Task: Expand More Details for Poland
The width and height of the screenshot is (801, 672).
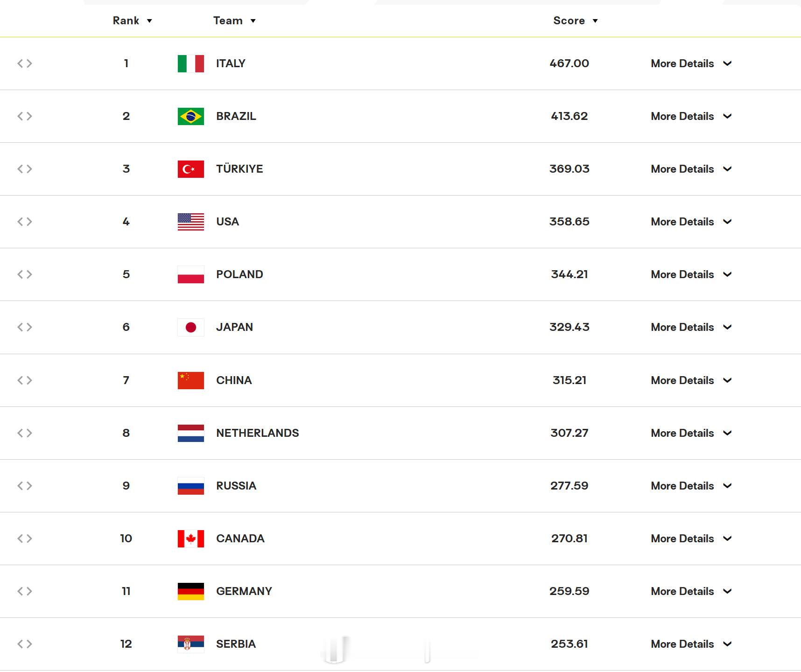Action: [x=691, y=274]
